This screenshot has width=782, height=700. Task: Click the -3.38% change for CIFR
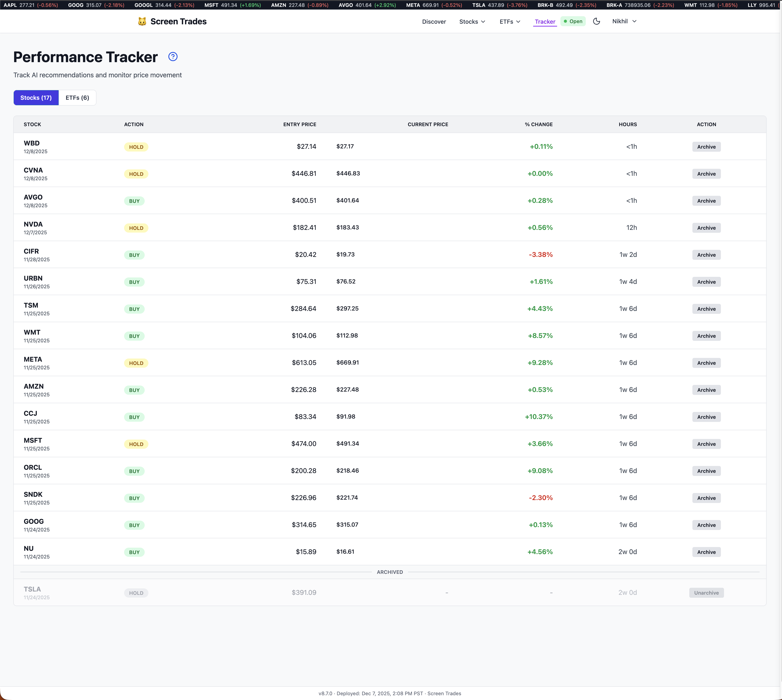pos(540,255)
